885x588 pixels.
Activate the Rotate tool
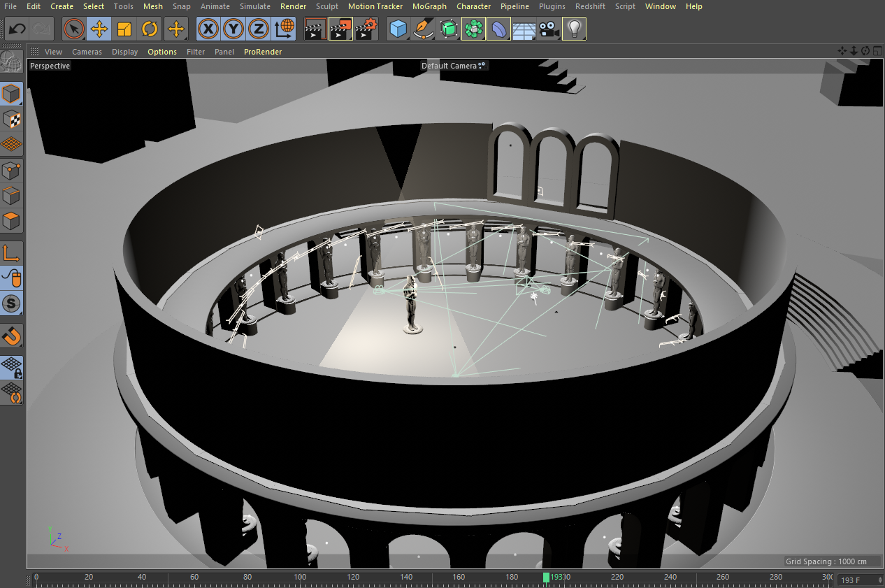pos(150,29)
